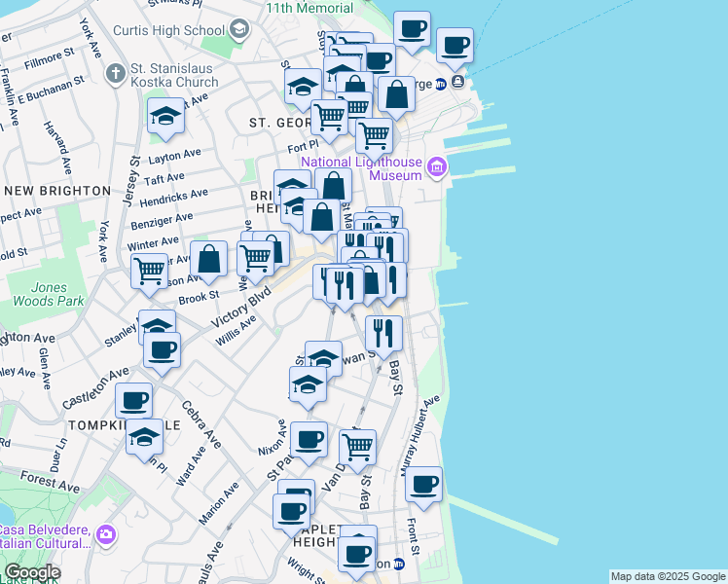This screenshot has width=728, height=584.
Task: Click the Forest Ave street label
Action: point(51,482)
